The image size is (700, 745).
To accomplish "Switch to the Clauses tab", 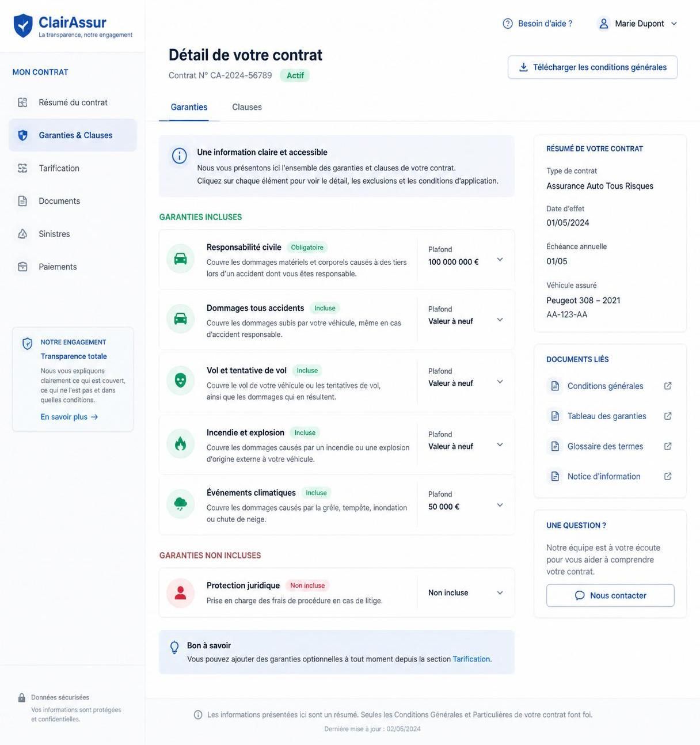I will (x=247, y=107).
